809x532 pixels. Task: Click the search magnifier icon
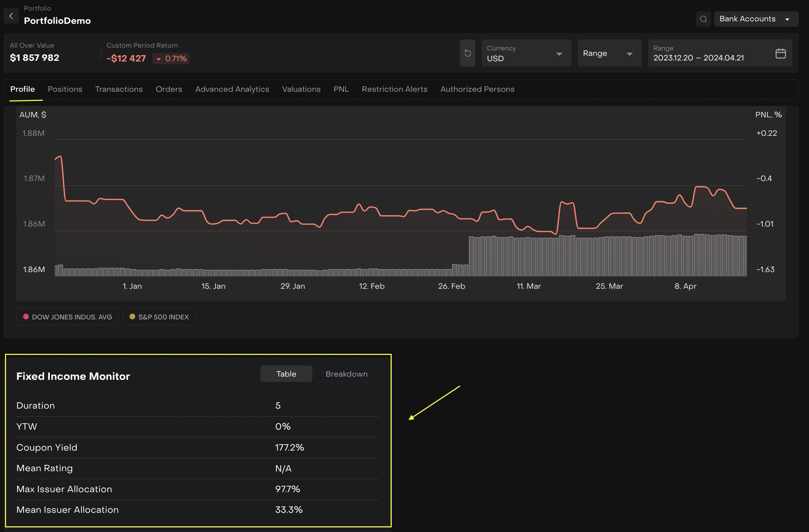(x=703, y=19)
